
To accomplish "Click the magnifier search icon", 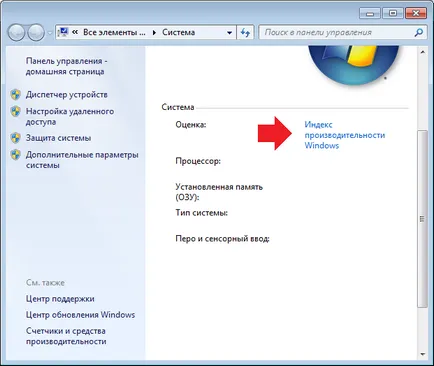I will (419, 32).
